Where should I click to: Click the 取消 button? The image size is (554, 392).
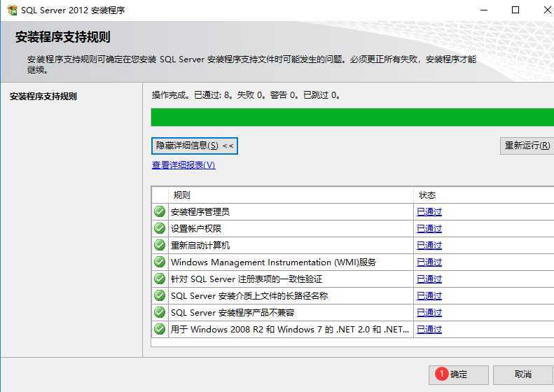pos(523,374)
